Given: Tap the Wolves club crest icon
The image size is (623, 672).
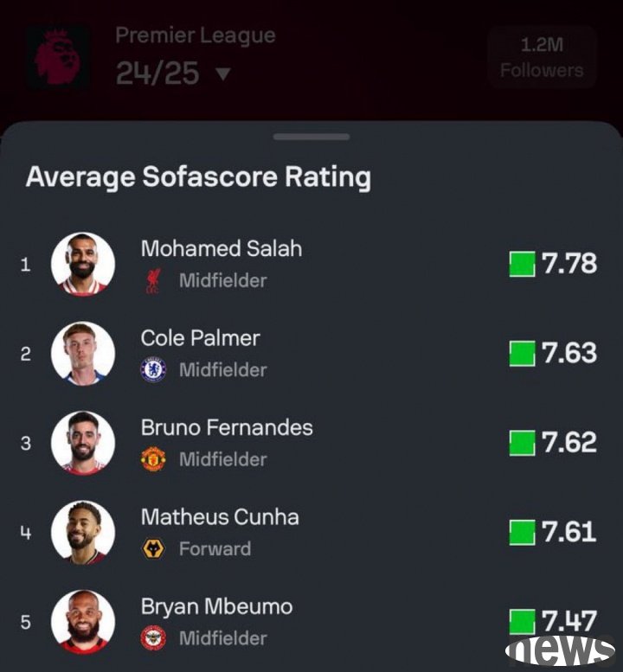Looking at the screenshot, I should tap(153, 548).
